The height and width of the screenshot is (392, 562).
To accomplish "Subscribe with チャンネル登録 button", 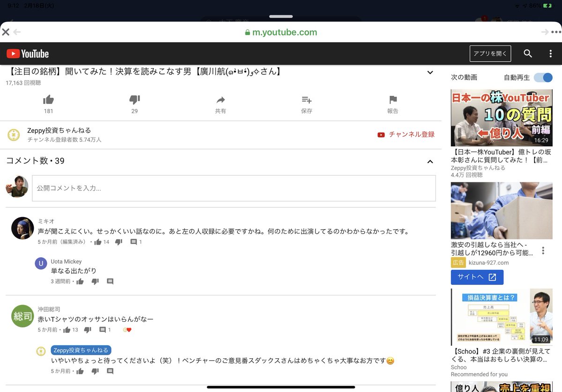I will tap(406, 135).
